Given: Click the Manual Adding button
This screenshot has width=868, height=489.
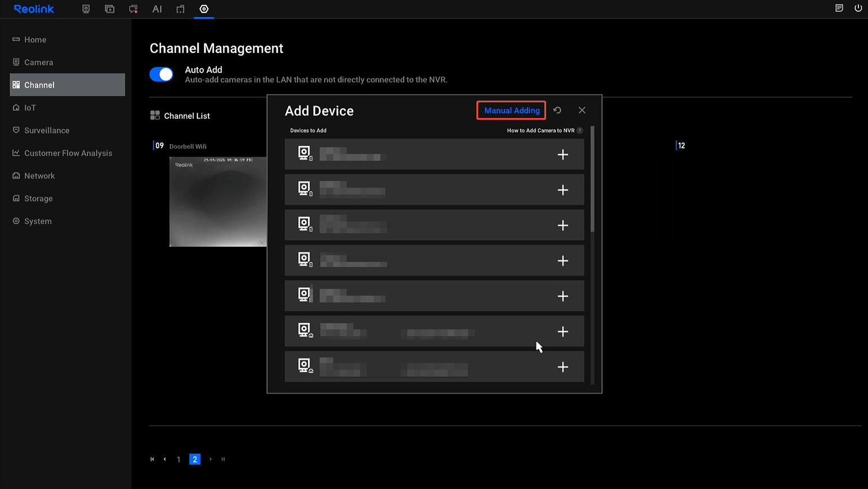Looking at the screenshot, I should point(511,110).
